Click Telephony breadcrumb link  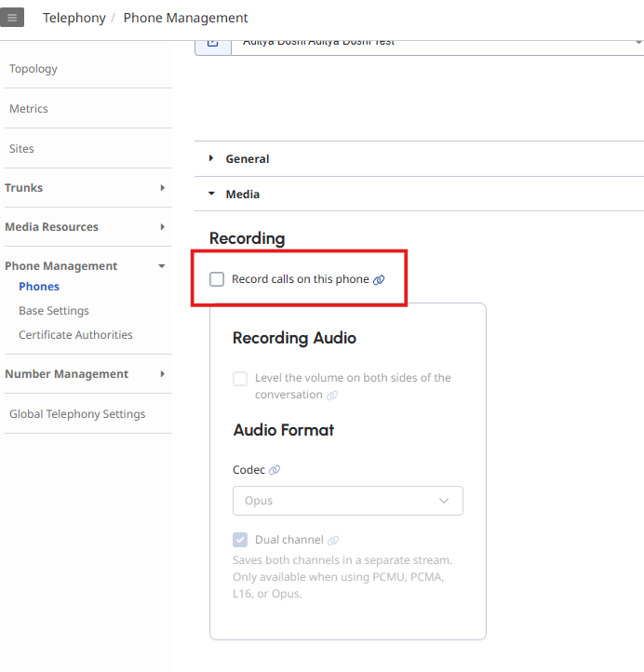pyautogui.click(x=74, y=18)
